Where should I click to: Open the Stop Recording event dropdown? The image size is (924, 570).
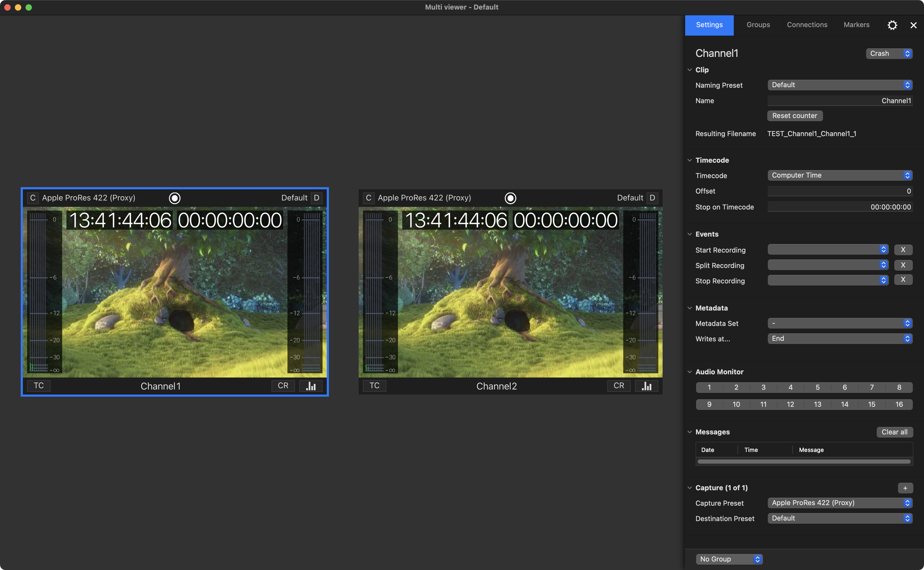tap(828, 280)
